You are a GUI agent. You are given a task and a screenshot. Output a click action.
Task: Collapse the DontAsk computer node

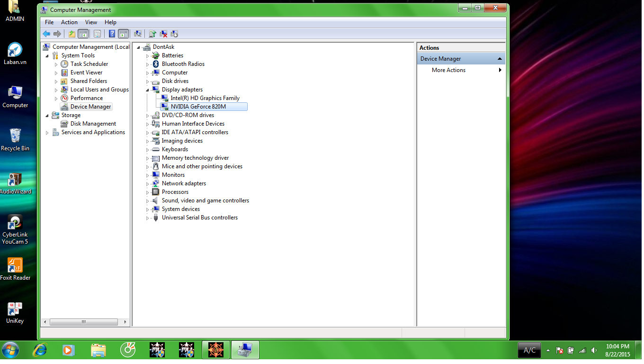[139, 47]
